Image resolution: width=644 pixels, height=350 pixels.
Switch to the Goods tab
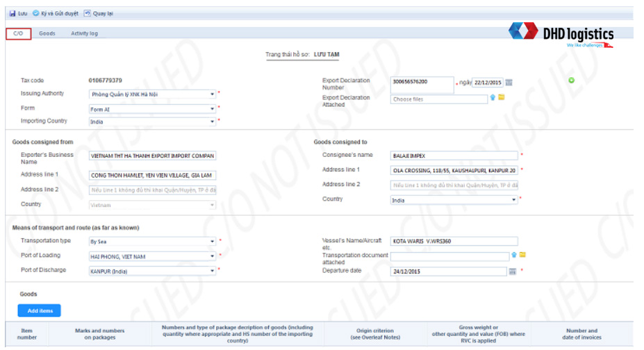tap(47, 33)
